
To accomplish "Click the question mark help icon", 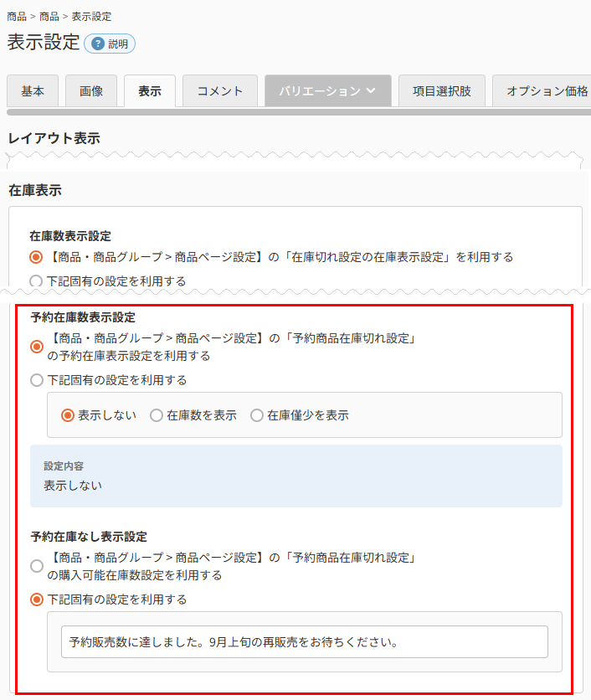I will (98, 44).
